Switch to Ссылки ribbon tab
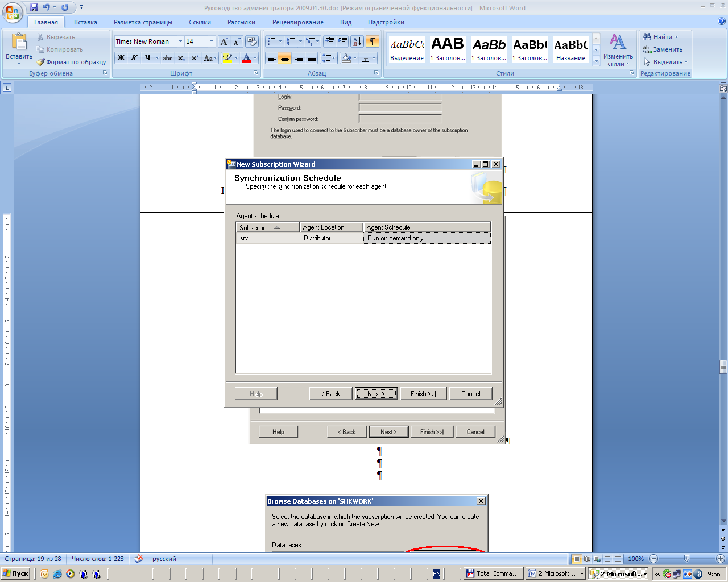 [x=200, y=22]
